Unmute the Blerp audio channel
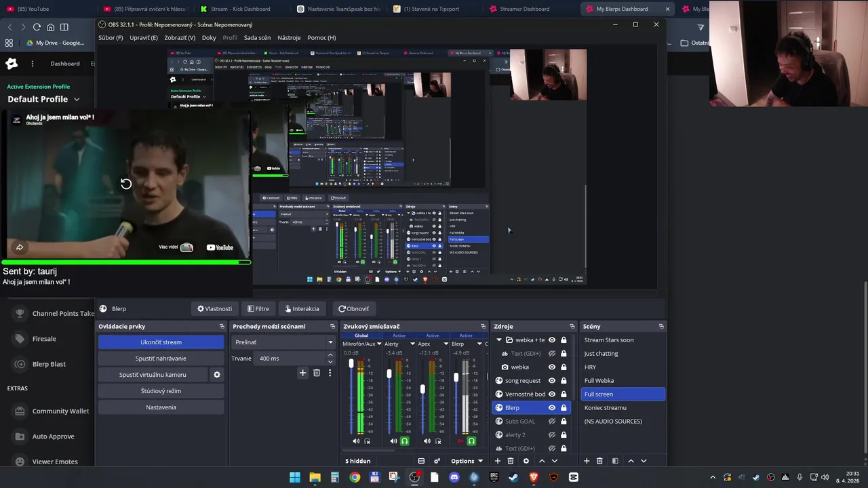Screen dimensions: 868x488 (460, 441)
